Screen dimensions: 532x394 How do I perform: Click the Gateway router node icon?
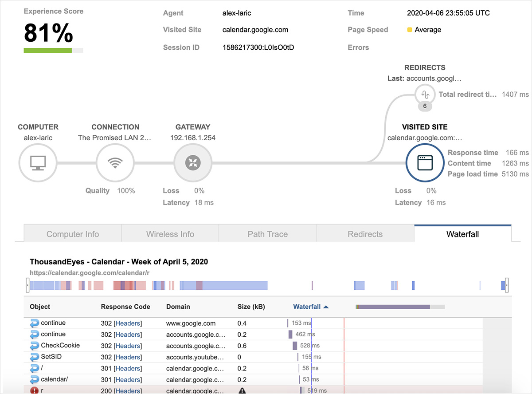tap(192, 163)
